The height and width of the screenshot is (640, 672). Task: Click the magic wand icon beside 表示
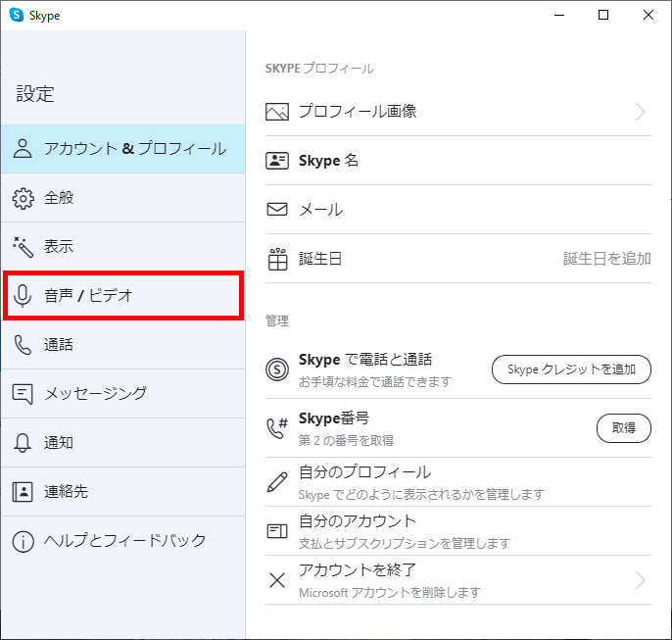point(23,247)
